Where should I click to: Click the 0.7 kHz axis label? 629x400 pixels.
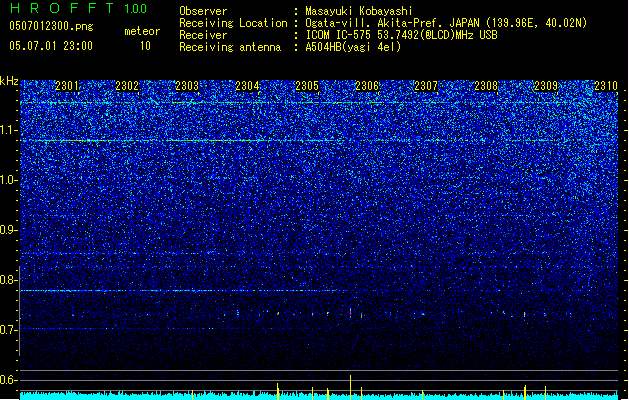pyautogui.click(x=8, y=330)
